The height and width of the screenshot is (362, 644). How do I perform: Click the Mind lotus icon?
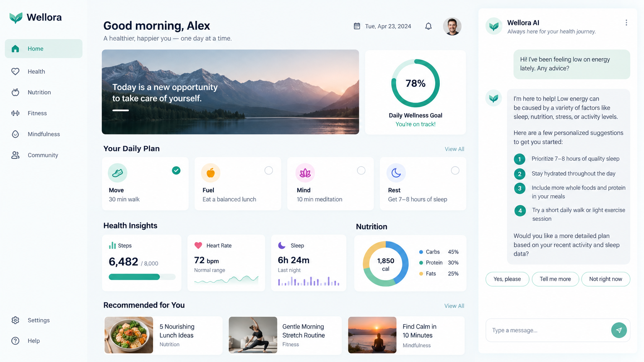305,173
